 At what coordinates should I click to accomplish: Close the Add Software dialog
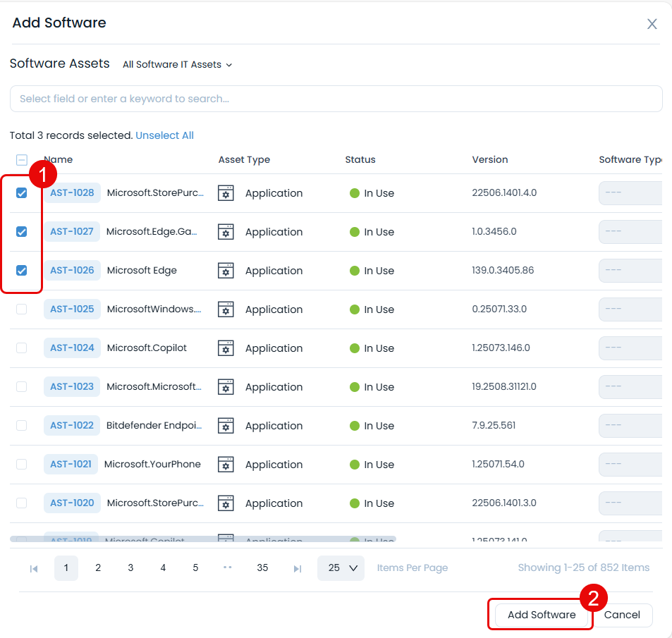pyautogui.click(x=652, y=24)
